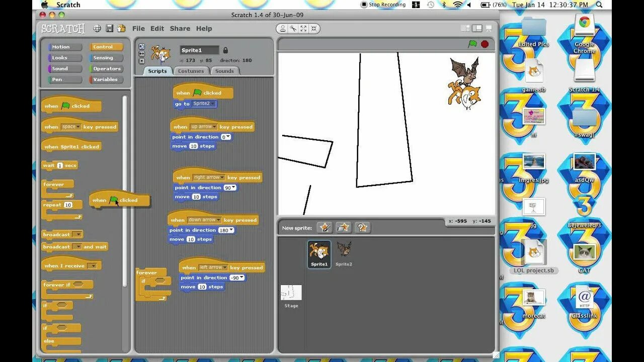Screen dimensions: 644x362
Task: Paint a new sprite
Action: tap(325, 227)
